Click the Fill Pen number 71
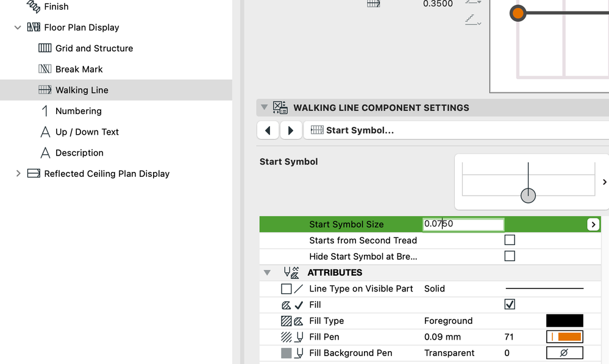This screenshot has height=364, width=609. click(x=509, y=337)
